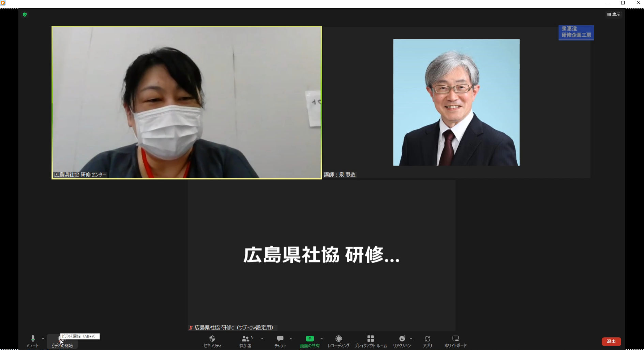Expand audio options arrow next to mute
The image size is (644, 350).
43,339
